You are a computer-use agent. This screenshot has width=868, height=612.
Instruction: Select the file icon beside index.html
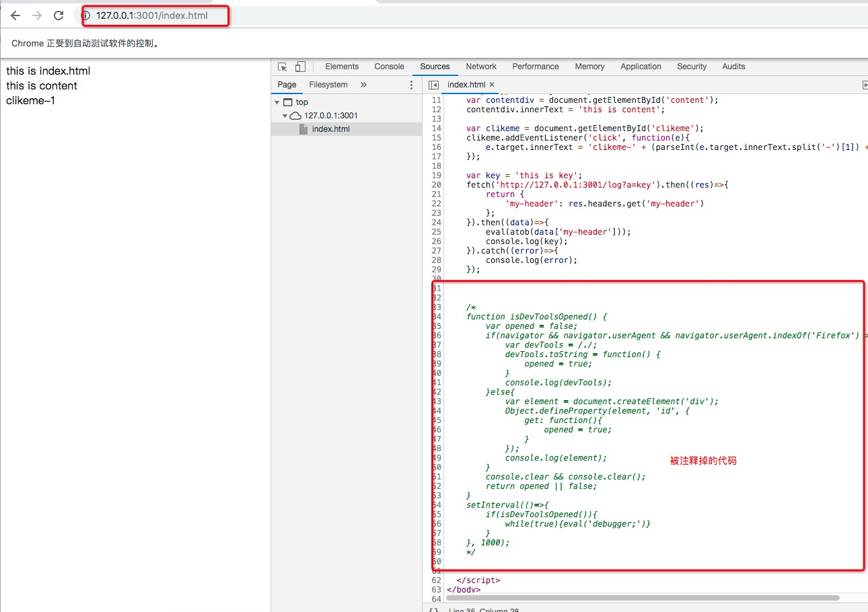pos(303,129)
